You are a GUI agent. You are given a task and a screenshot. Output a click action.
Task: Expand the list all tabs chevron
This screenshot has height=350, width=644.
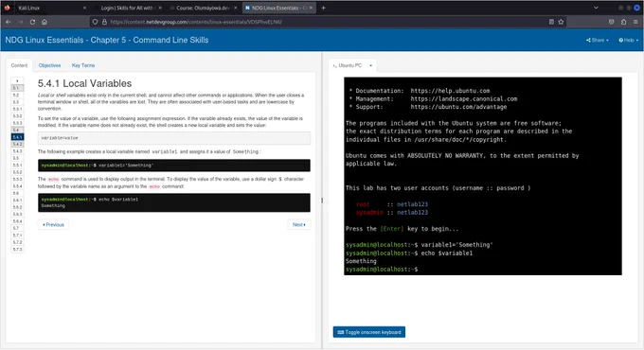596,8
